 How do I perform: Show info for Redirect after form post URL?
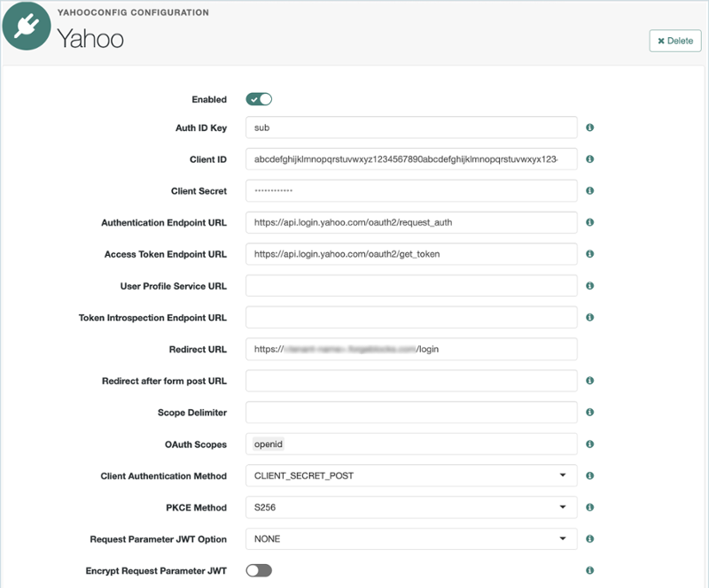click(x=589, y=381)
